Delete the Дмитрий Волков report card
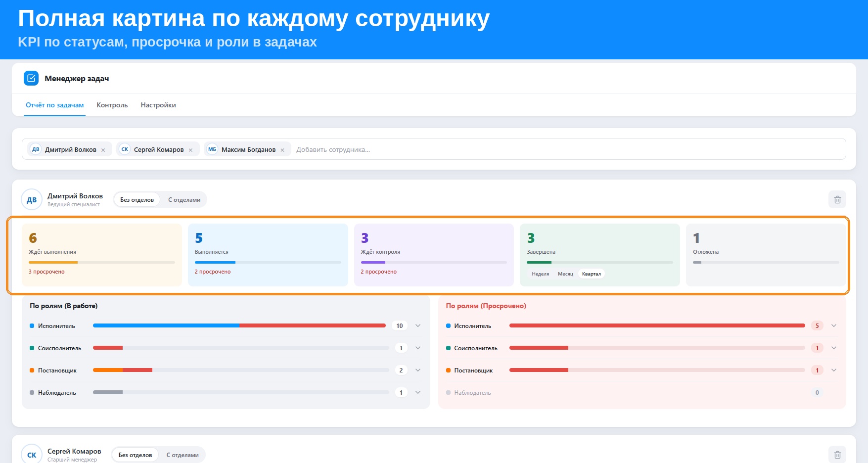Screen dimensions: 868x463 (837, 199)
